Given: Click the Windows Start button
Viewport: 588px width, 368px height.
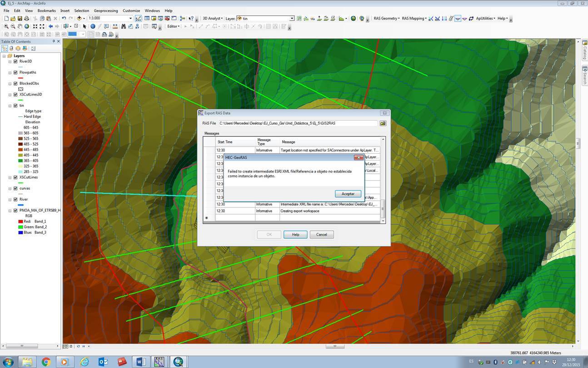Looking at the screenshot, I should 8,362.
